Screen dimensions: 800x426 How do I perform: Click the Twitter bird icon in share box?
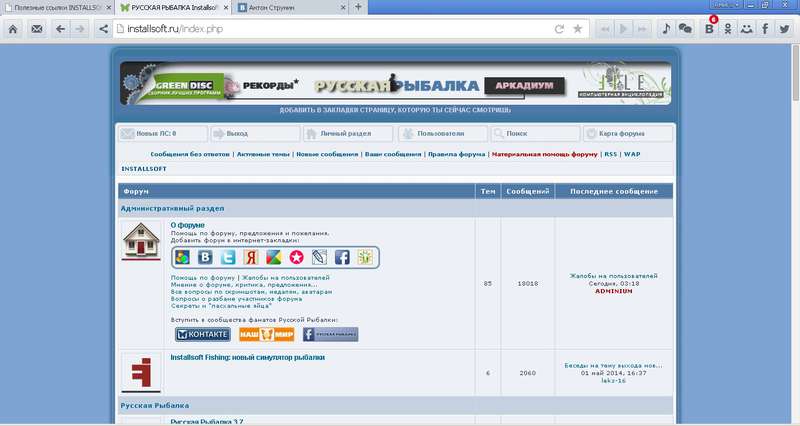[x=228, y=257]
